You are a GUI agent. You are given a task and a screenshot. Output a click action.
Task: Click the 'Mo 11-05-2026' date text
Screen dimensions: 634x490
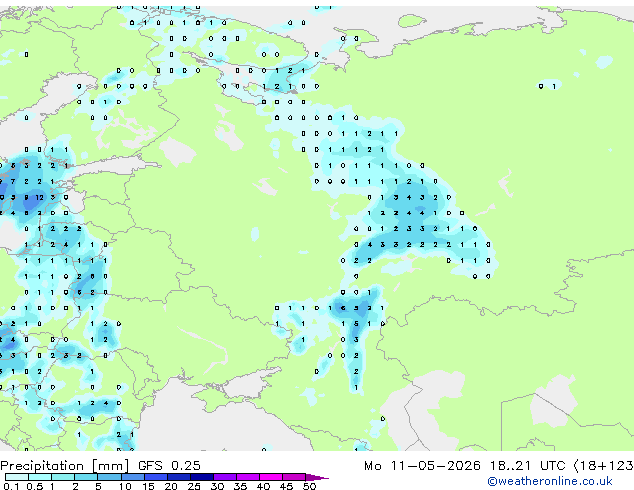pyautogui.click(x=422, y=466)
